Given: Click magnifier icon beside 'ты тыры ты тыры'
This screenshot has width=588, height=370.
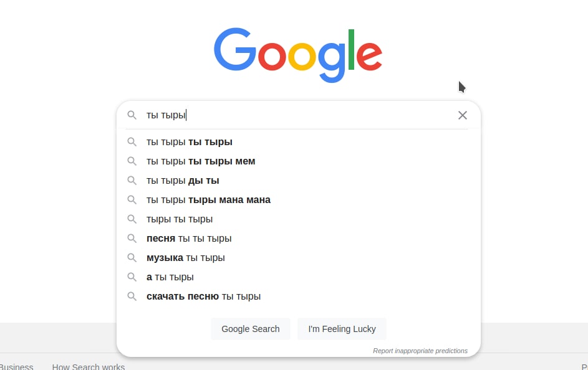Looking at the screenshot, I should point(132,142).
